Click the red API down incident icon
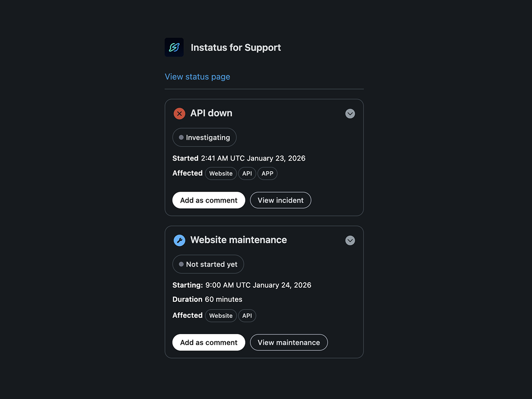 coord(179,113)
